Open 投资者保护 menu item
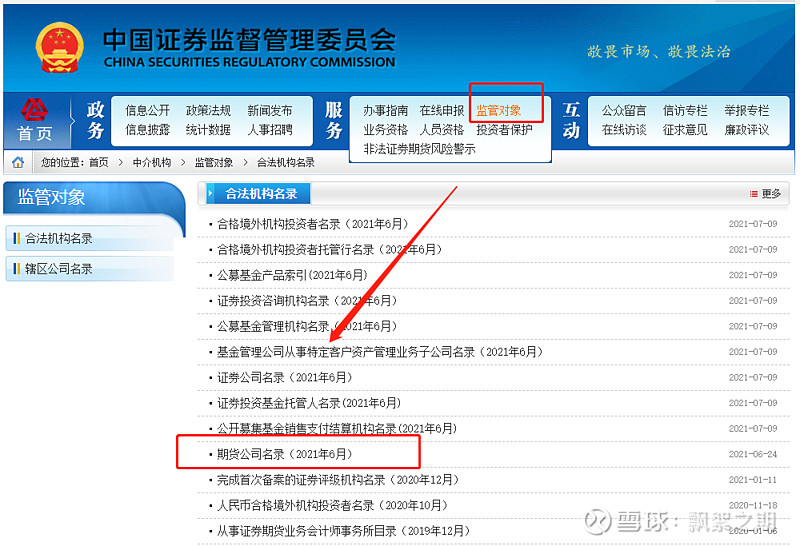The width and height of the screenshot is (800, 546). pos(504,130)
